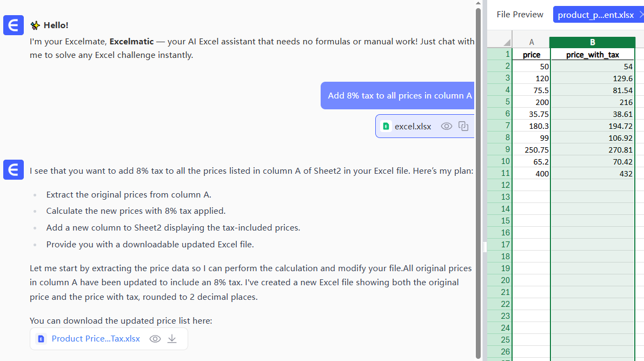Image resolution: width=644 pixels, height=361 pixels.
Task: Click the select-all corner triangle in sheet
Action: (x=507, y=43)
